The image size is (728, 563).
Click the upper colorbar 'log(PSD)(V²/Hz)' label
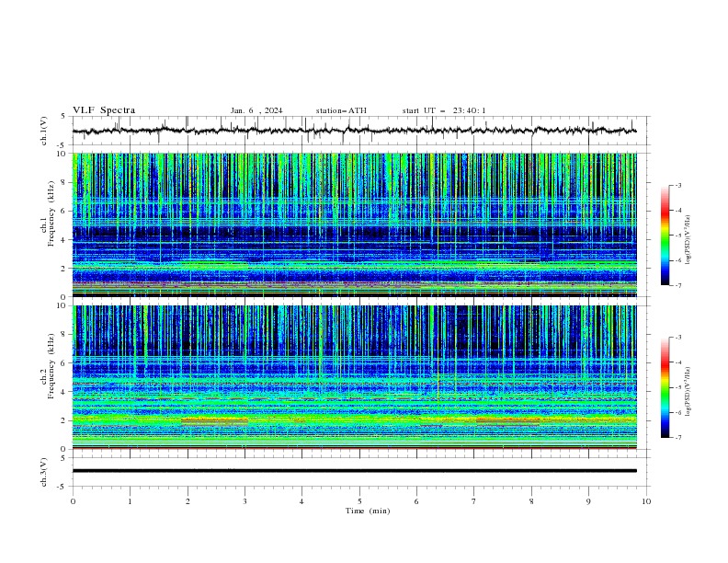688,240
